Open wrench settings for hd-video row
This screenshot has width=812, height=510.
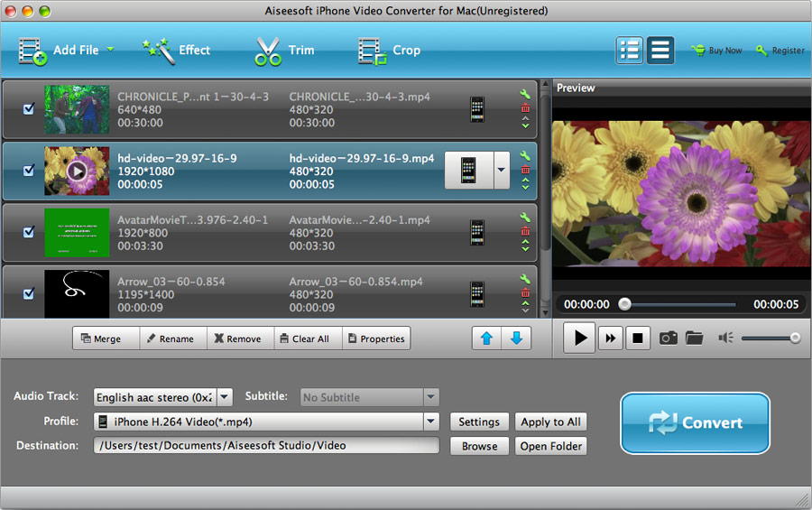pyautogui.click(x=525, y=155)
